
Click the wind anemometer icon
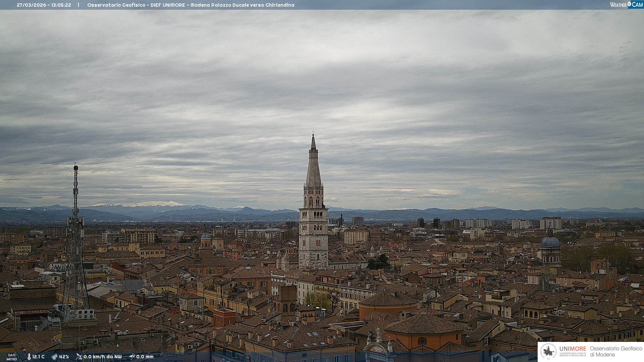click(x=79, y=357)
